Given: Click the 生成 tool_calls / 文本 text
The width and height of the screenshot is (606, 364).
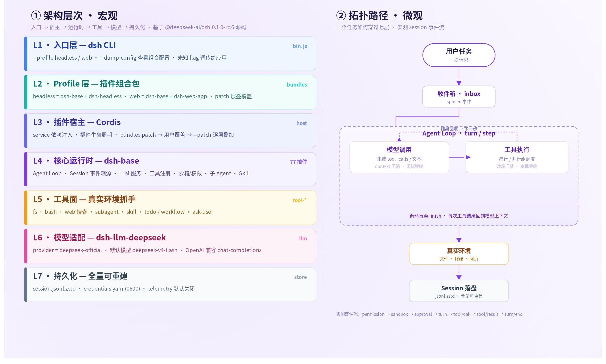Looking at the screenshot, I should point(399,159).
